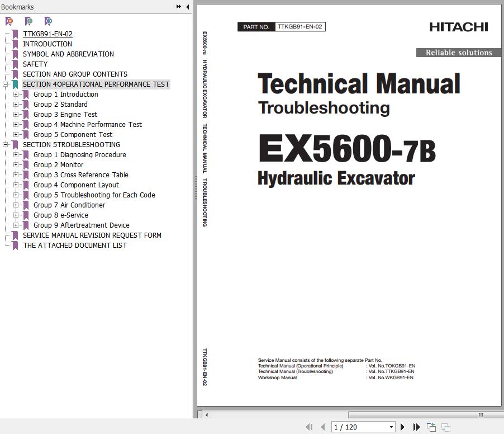504x434 pixels.
Task: Open Group 4 Machine Performance Test
Action: (x=88, y=125)
